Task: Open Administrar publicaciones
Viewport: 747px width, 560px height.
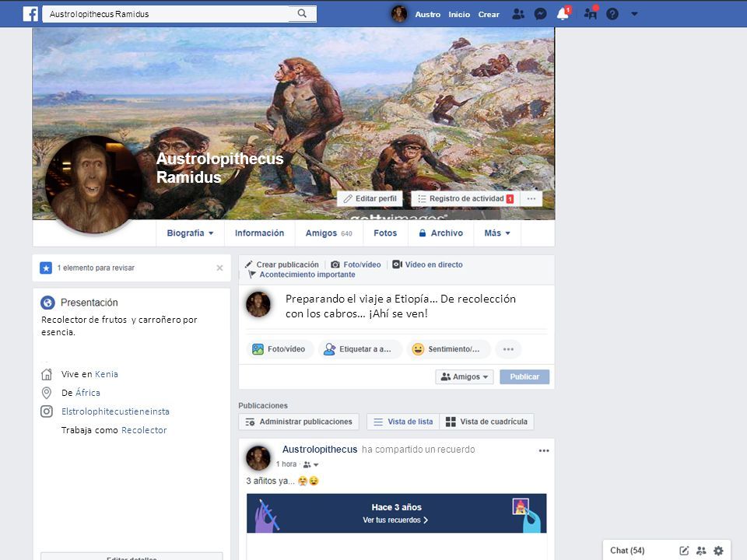Action: [x=299, y=422]
